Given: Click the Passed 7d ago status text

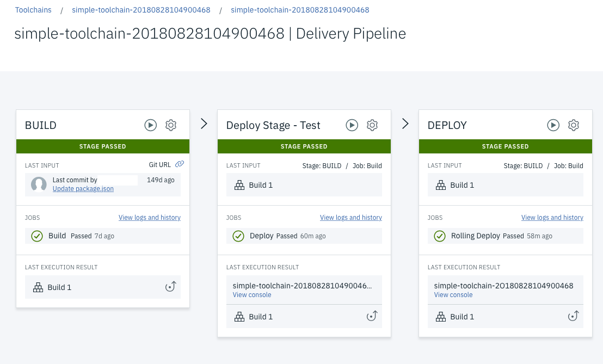Looking at the screenshot, I should [x=93, y=236].
